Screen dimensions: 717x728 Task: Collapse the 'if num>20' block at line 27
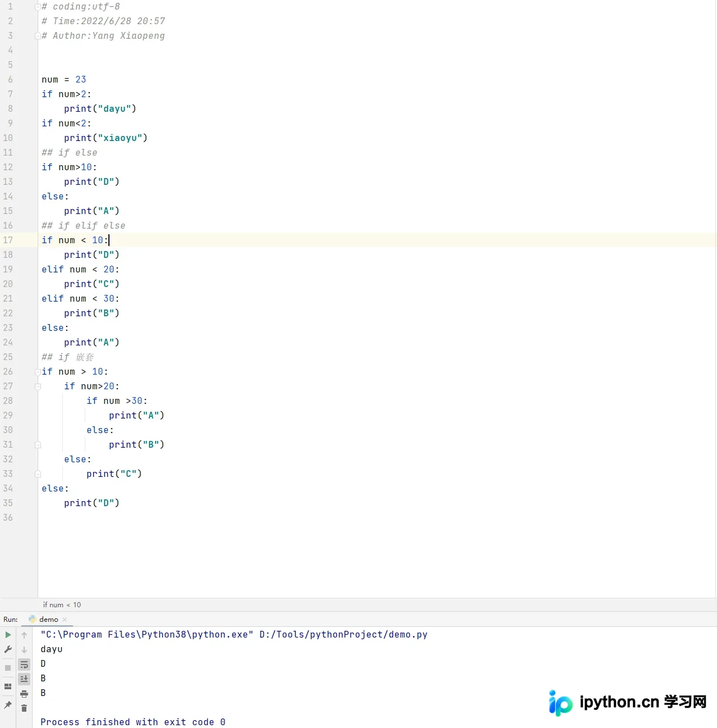[x=38, y=386]
